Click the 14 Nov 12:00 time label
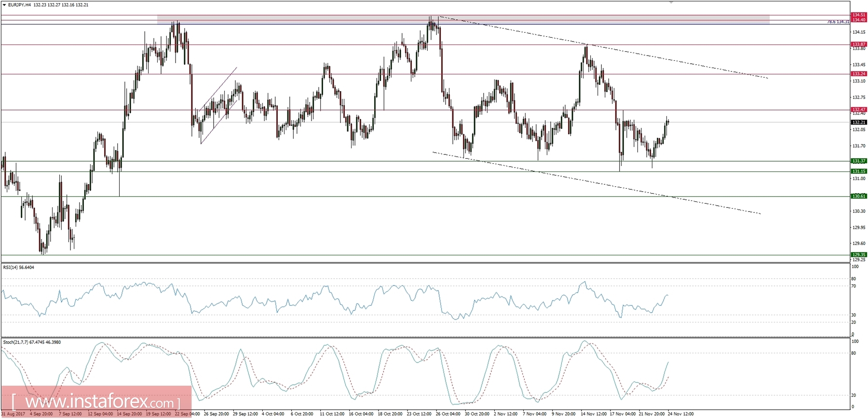 [594, 414]
